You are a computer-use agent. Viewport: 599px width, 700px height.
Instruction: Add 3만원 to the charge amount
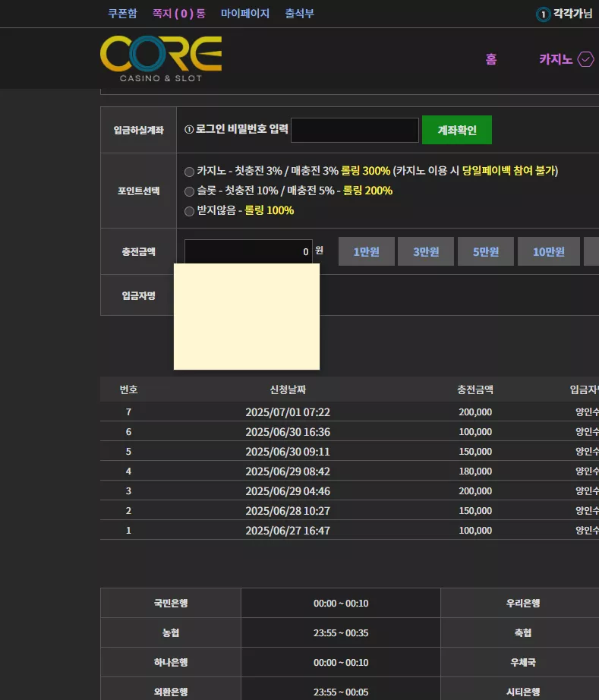[426, 251]
